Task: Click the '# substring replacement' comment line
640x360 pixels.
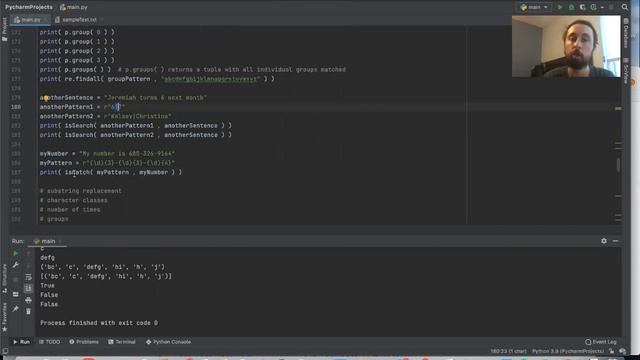Action: click(80, 191)
